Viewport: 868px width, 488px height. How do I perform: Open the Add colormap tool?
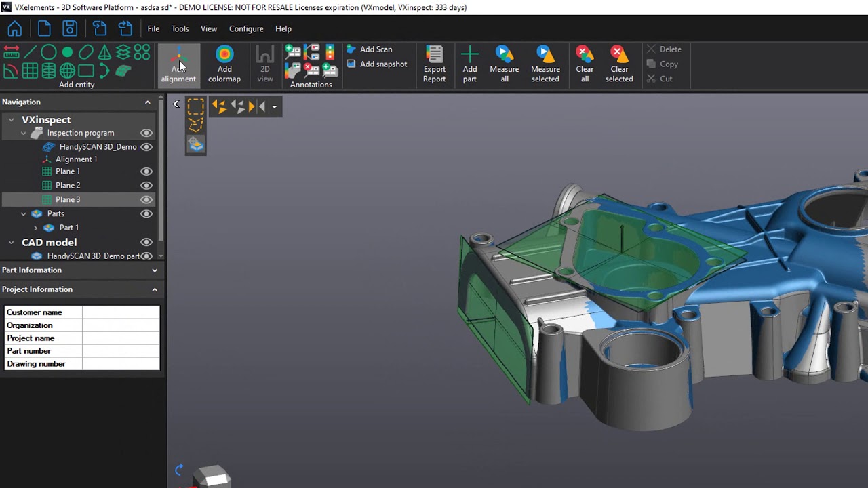[224, 64]
